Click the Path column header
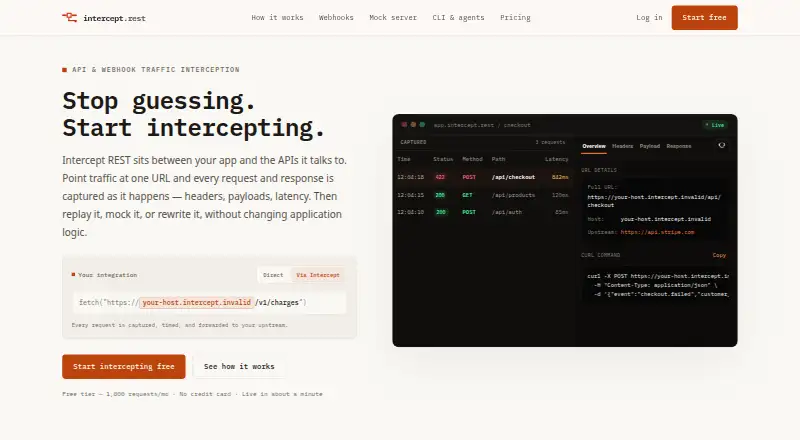The width and height of the screenshot is (800, 440). pos(498,159)
